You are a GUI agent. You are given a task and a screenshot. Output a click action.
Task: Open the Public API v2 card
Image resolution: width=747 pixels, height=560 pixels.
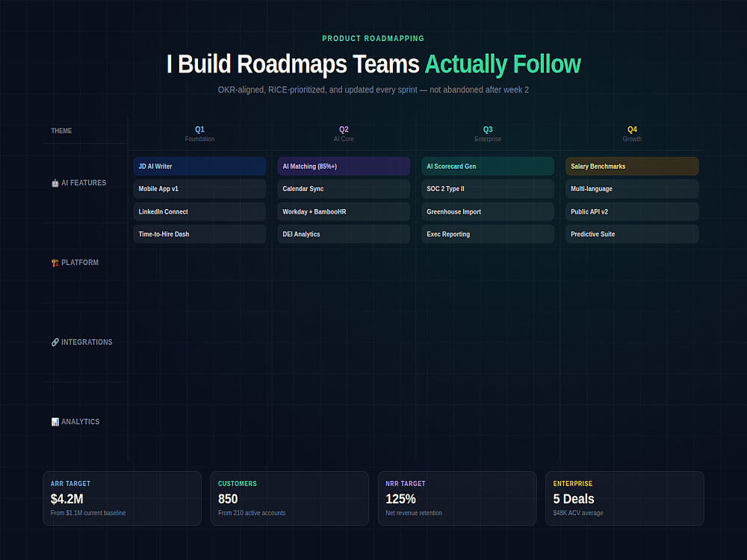coord(632,211)
